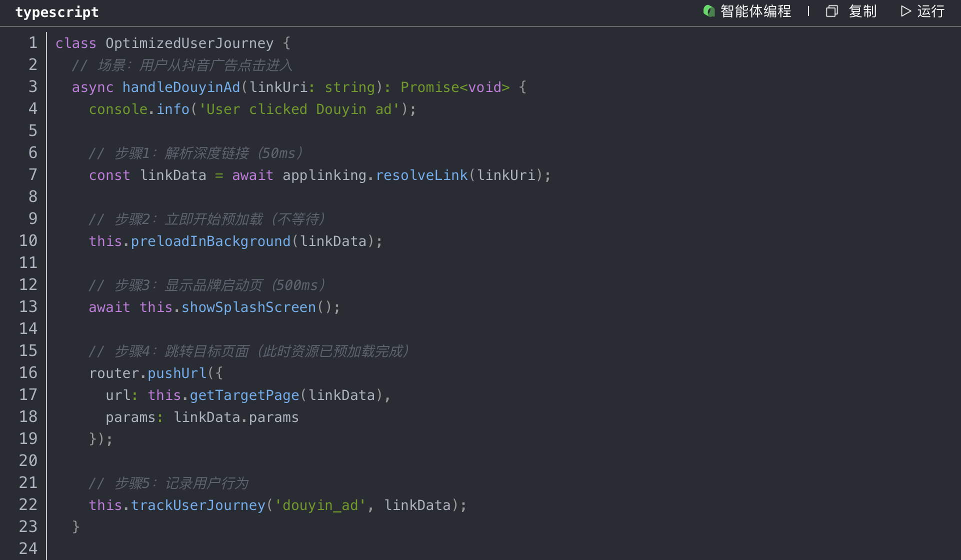Click the typescript language label

57,12
